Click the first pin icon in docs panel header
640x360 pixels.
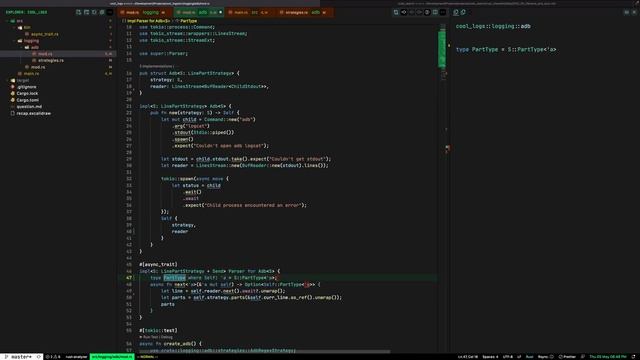click(456, 12)
